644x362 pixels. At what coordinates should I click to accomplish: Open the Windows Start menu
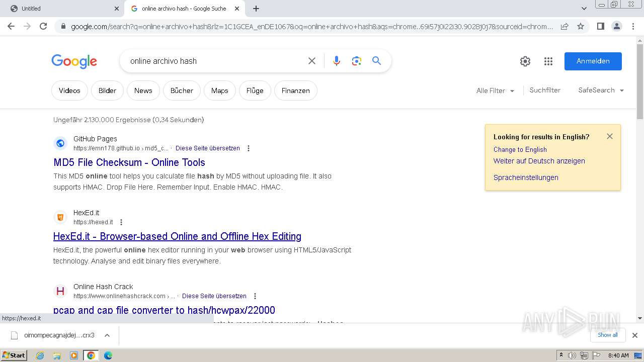[14, 355]
